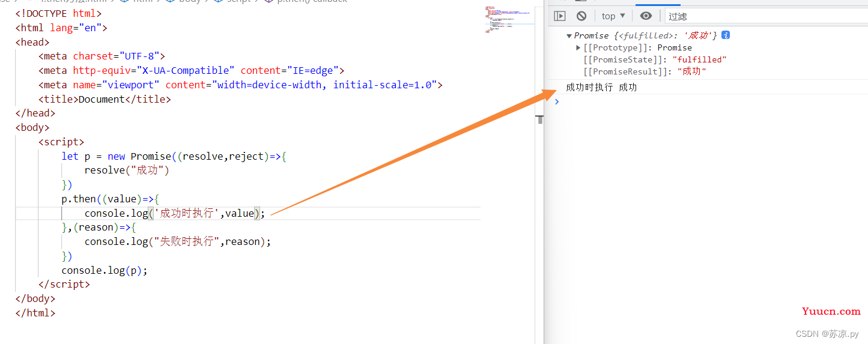Click the closing </html> tag line
This screenshot has height=344, width=868.
35,313
